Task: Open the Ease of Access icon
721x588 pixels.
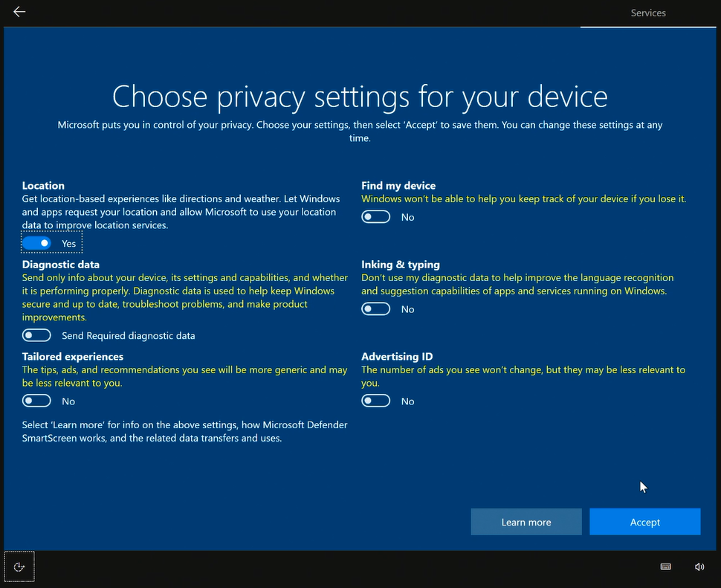Action: click(x=19, y=567)
